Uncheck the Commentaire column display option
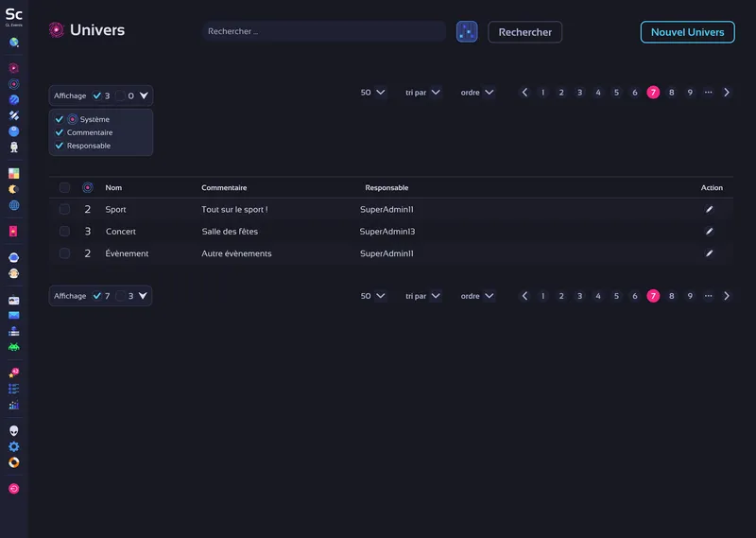 [60, 132]
